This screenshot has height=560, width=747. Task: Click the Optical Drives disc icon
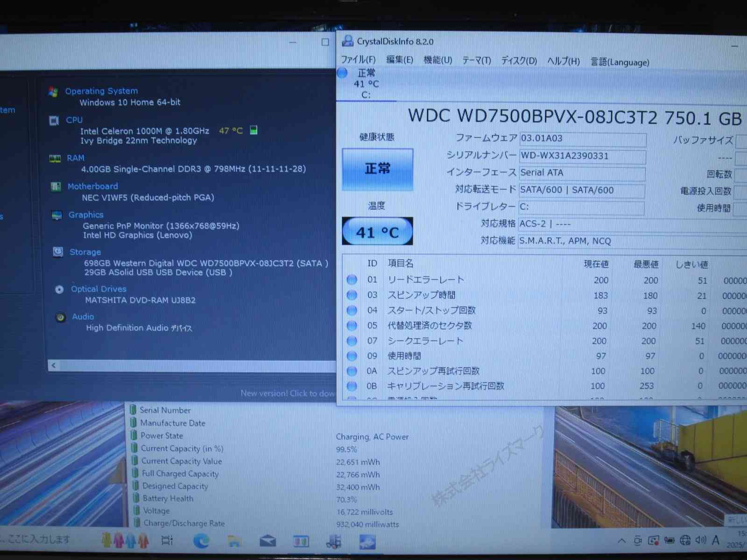tap(59, 290)
